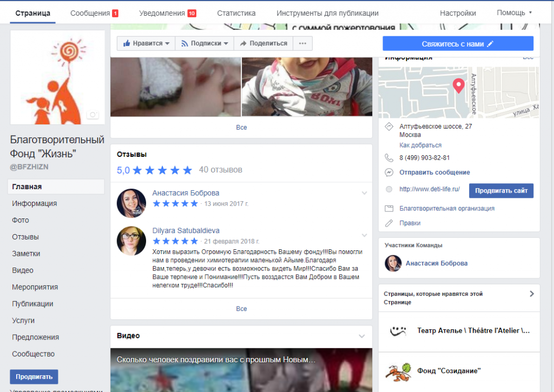Viewport: 554px width, 392px height.
Task: Expand the Видео section chevron
Action: tap(362, 336)
